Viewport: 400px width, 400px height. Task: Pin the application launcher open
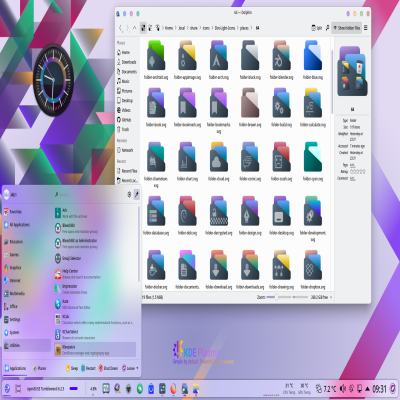[x=137, y=194]
